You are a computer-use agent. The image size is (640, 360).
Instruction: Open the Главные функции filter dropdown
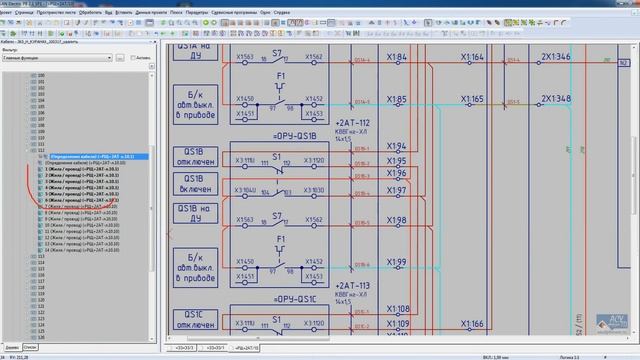coord(57,58)
